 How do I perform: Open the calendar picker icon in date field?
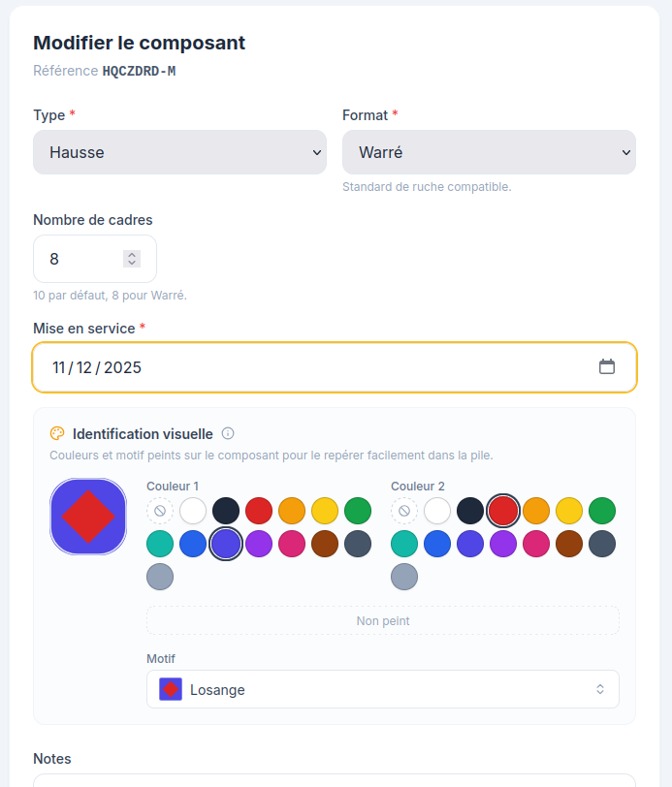click(607, 367)
